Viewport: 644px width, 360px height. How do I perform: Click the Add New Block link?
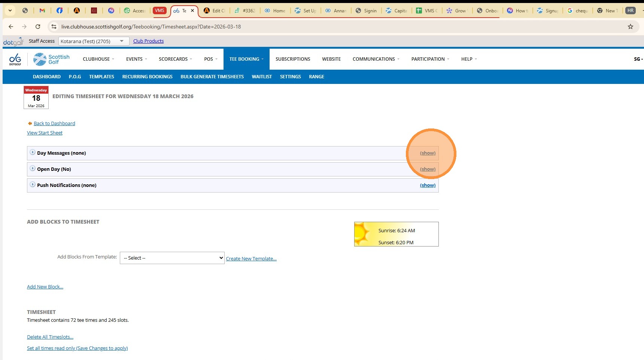click(45, 287)
